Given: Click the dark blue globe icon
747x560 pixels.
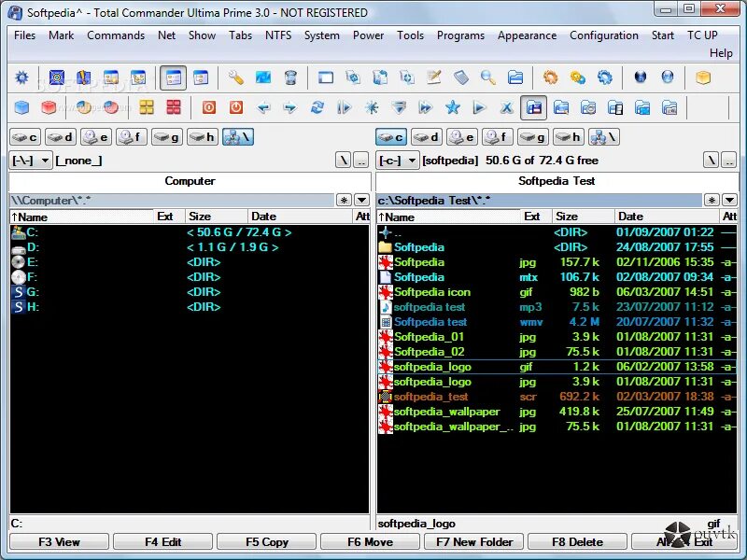Looking at the screenshot, I should (x=641, y=77).
